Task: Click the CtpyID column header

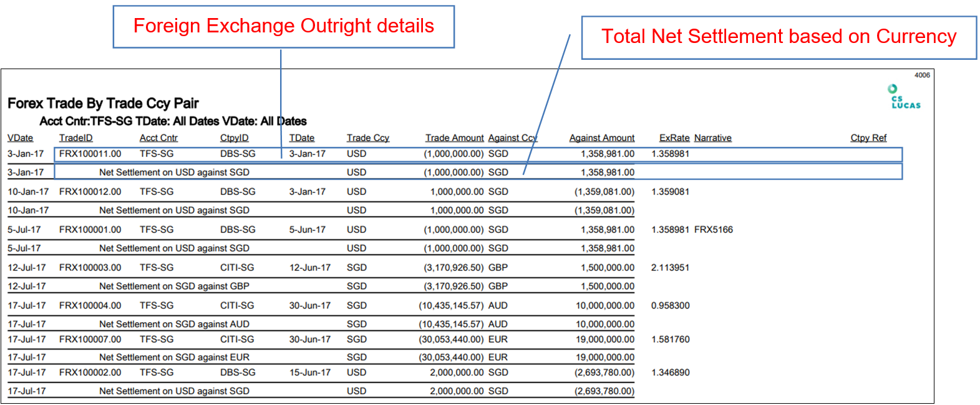Action: (234, 138)
